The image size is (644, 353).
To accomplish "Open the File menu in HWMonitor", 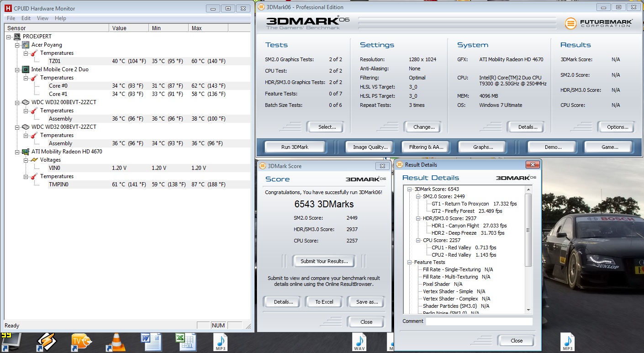I will (x=11, y=18).
